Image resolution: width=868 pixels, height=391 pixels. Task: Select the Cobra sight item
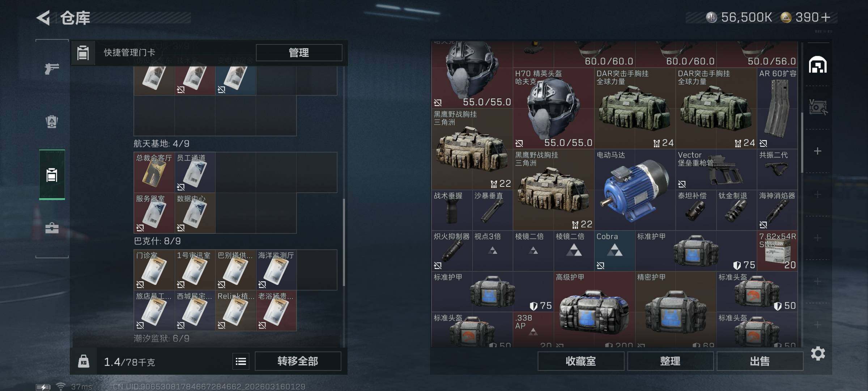[x=614, y=251]
